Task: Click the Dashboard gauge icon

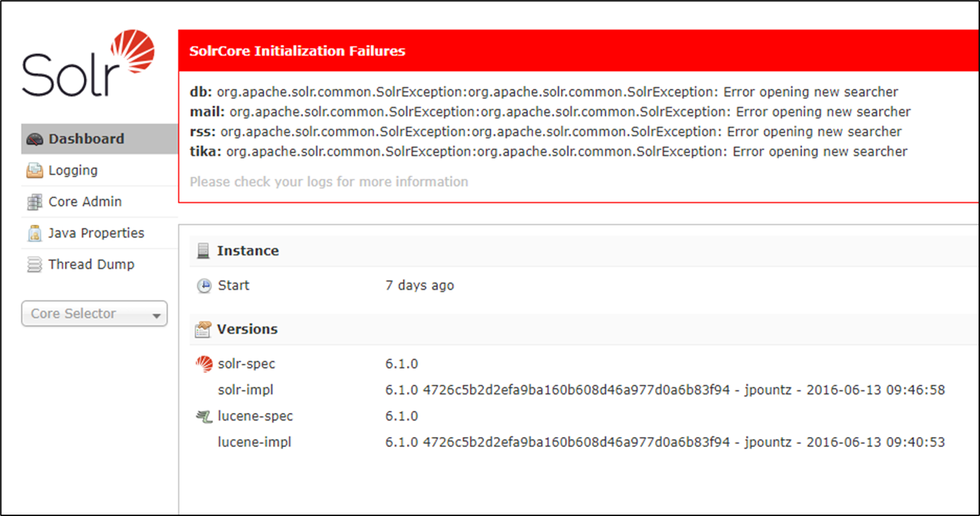Action: [35, 139]
